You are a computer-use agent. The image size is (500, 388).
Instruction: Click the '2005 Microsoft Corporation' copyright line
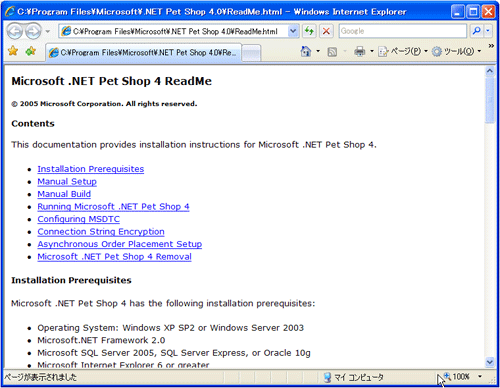(104, 104)
